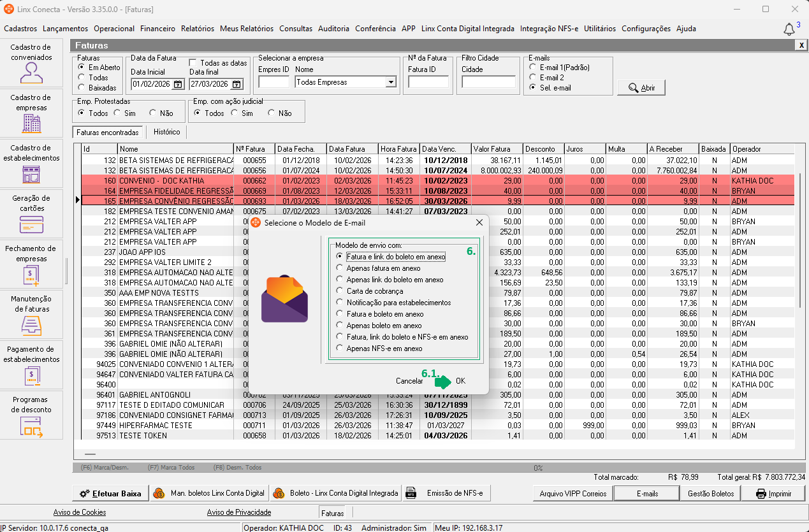
Task: Click the Data Venc. column header
Action: tap(446, 149)
